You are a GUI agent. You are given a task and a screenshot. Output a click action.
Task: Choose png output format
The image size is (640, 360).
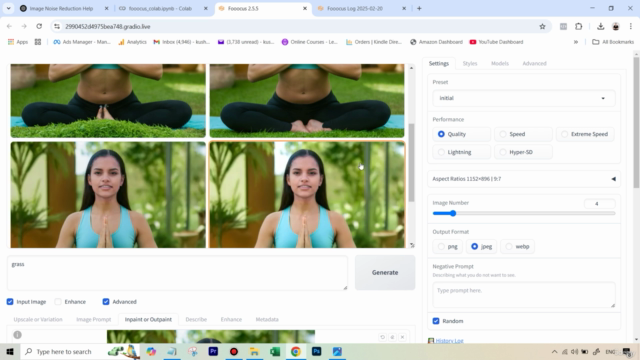click(448, 246)
